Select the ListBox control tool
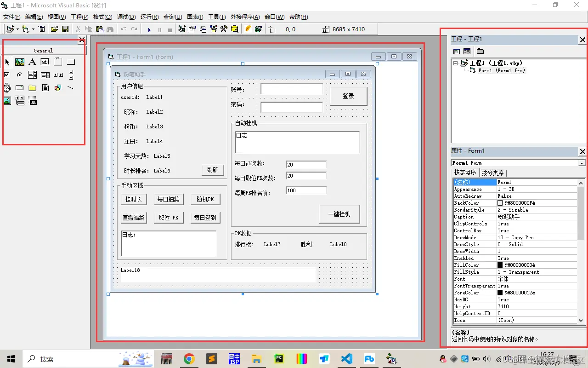 [45, 75]
